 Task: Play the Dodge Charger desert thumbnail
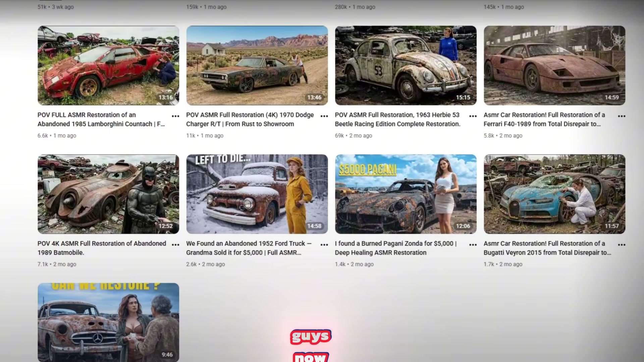click(257, 65)
